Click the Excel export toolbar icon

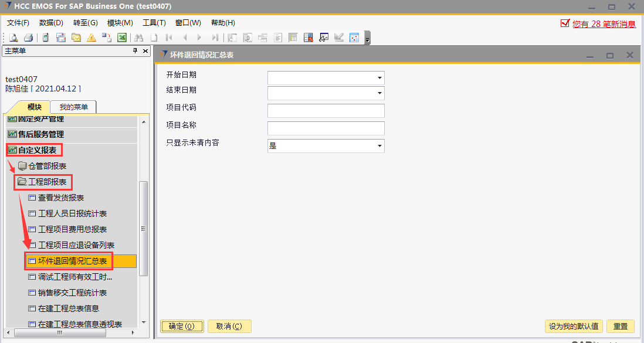122,38
